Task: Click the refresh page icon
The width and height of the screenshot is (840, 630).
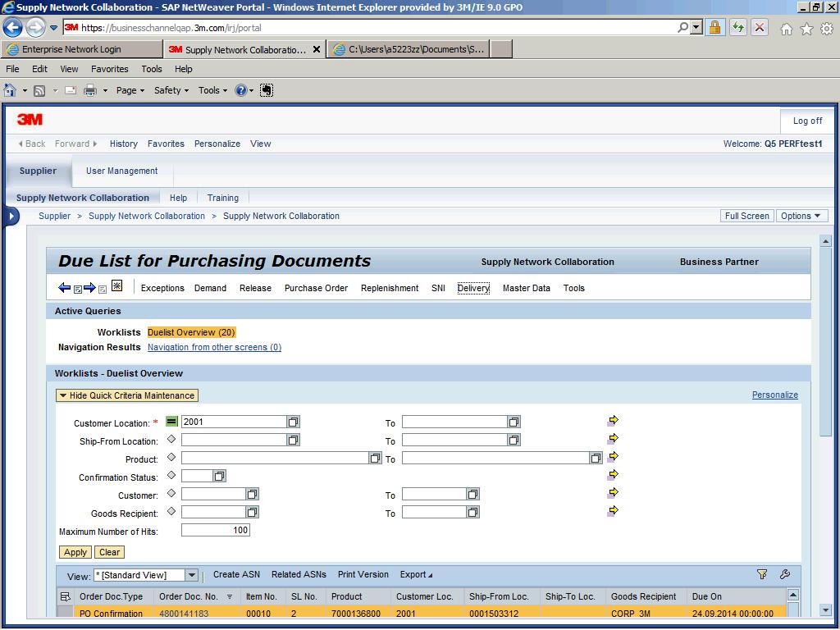Action: (x=738, y=27)
